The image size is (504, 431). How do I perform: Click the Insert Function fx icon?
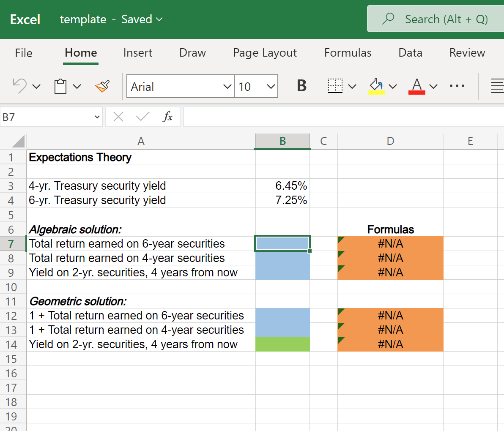pyautogui.click(x=168, y=117)
